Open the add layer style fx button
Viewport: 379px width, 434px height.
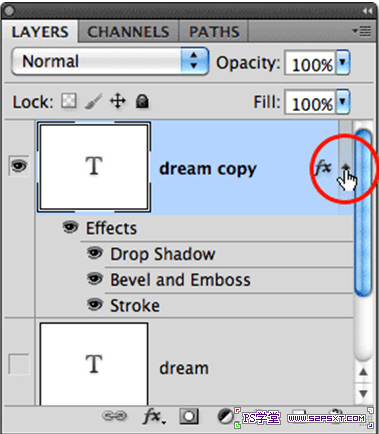pos(153,416)
